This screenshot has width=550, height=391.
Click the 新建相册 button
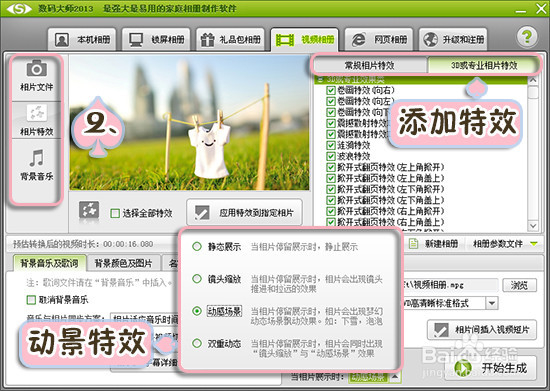tap(434, 243)
